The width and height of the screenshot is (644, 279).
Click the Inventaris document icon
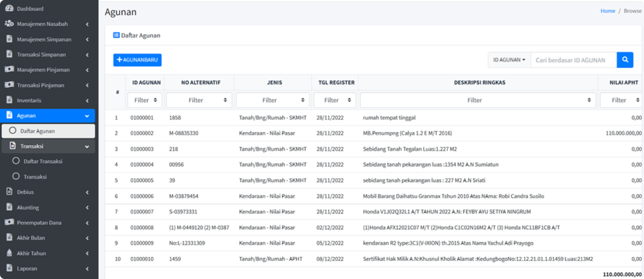pyautogui.click(x=9, y=100)
